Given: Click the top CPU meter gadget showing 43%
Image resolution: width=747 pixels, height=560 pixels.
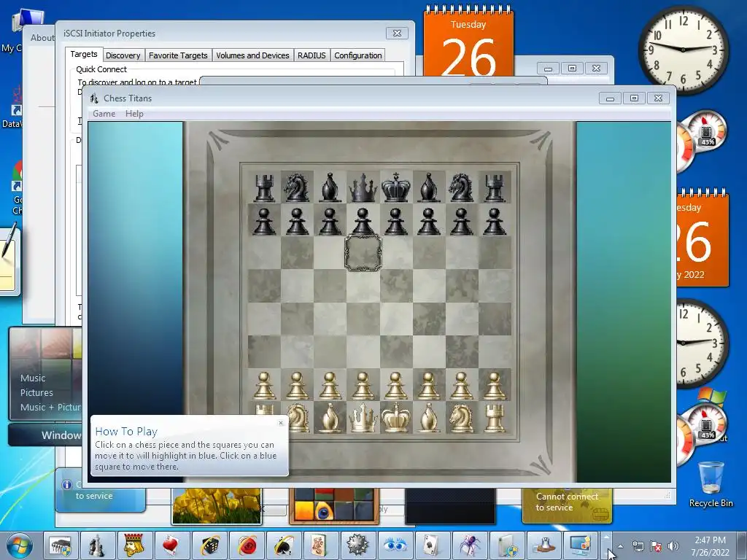Looking at the screenshot, I should pyautogui.click(x=706, y=131).
